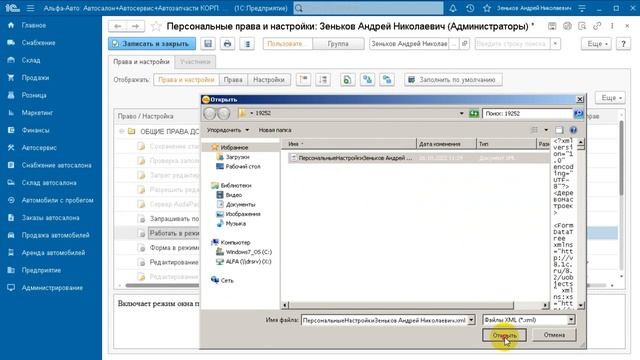640x360 pixels.
Task: Click the Поиск: 19252 search field
Action: [527, 113]
